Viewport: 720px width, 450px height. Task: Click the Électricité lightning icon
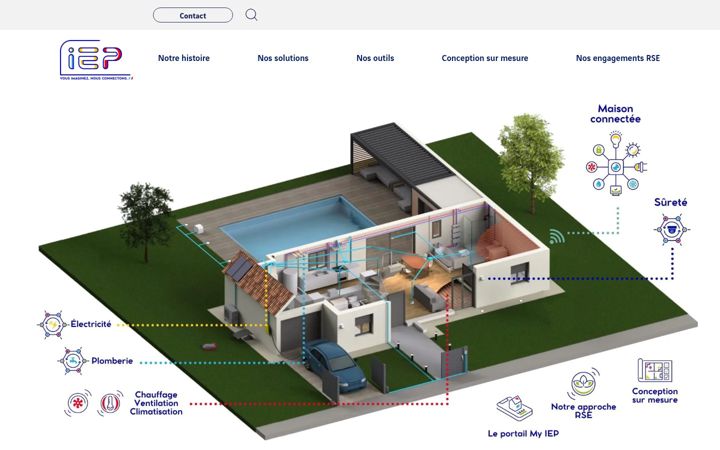[52, 325]
